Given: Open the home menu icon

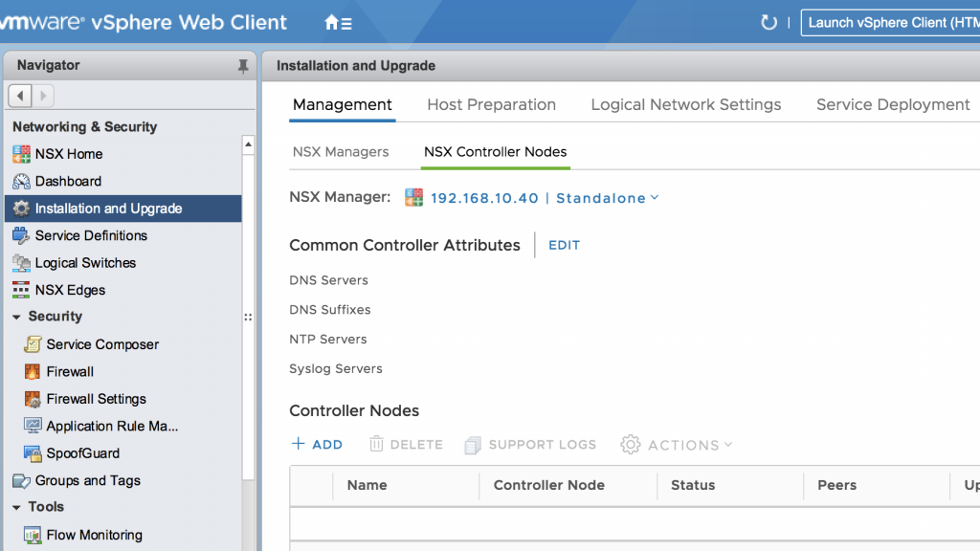Looking at the screenshot, I should [x=338, y=23].
